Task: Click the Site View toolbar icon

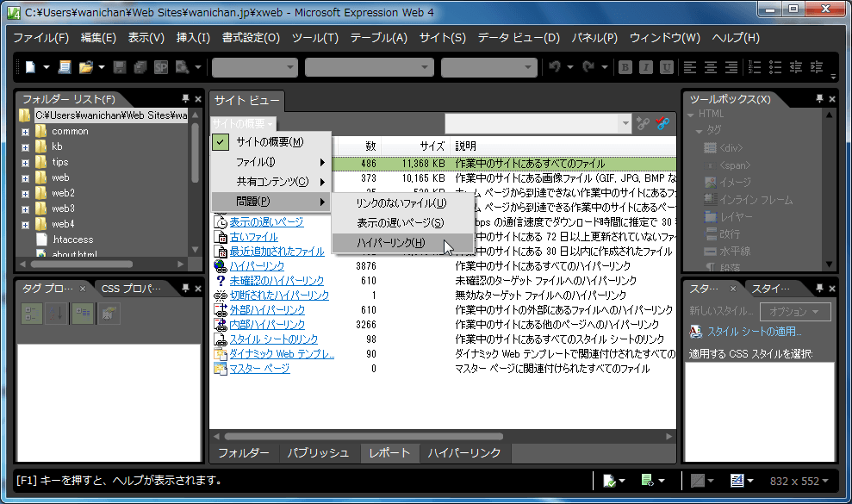Action: tap(65, 67)
